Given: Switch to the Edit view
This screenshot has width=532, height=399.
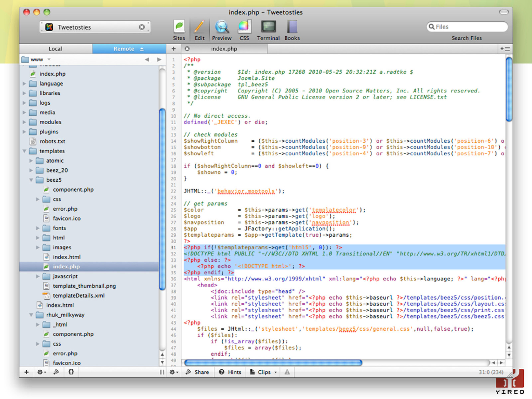Looking at the screenshot, I should pyautogui.click(x=199, y=30).
